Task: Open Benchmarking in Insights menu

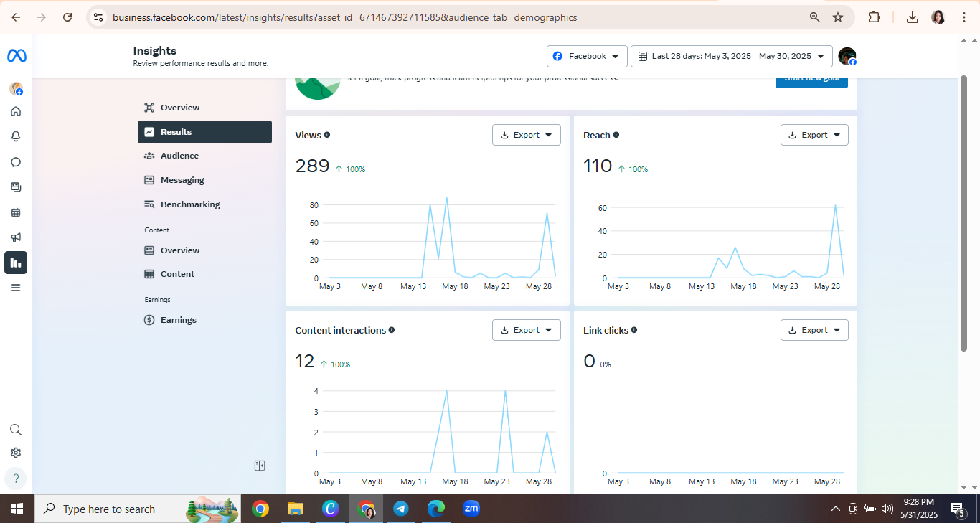Action: [x=205, y=204]
